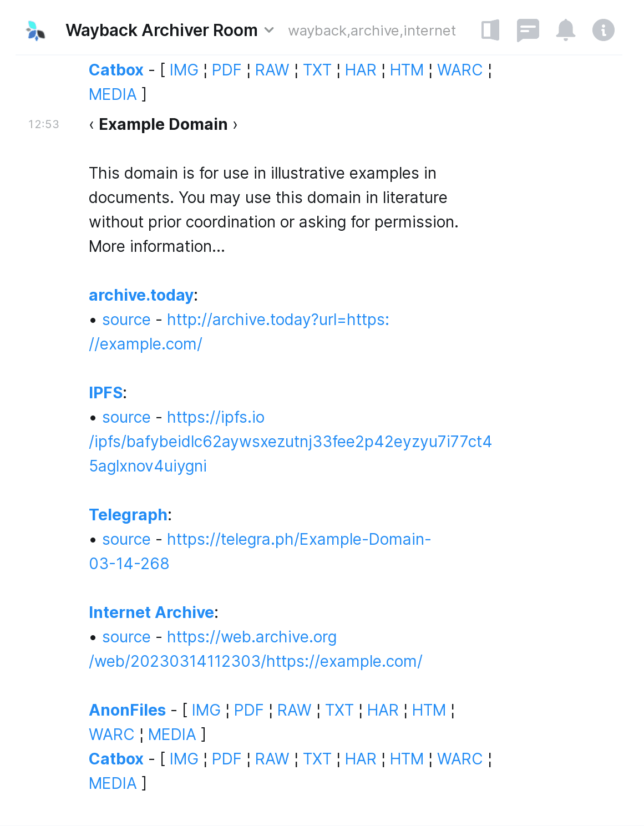
Task: Click the Telegraph heading link
Action: point(128,515)
